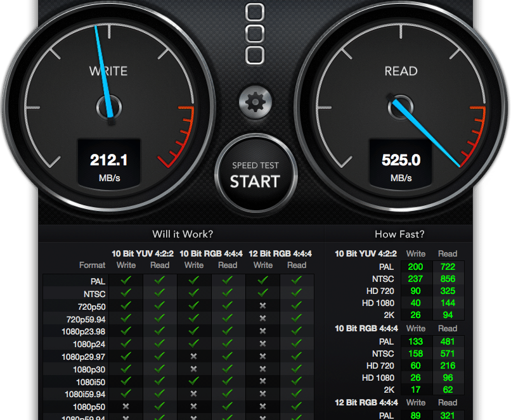Viewport: 511px width, 420px height.
Task: Click the 321 PAL read value
Action: 448,416
